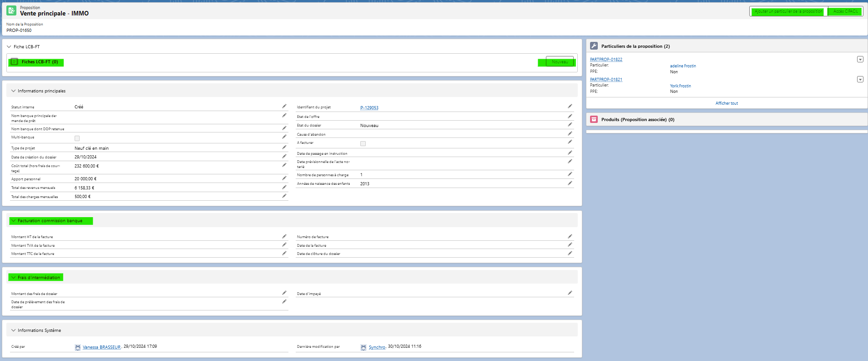The width and height of the screenshot is (868, 361).
Task: Edit Date d'impayé with pencil icon
Action: tap(570, 293)
